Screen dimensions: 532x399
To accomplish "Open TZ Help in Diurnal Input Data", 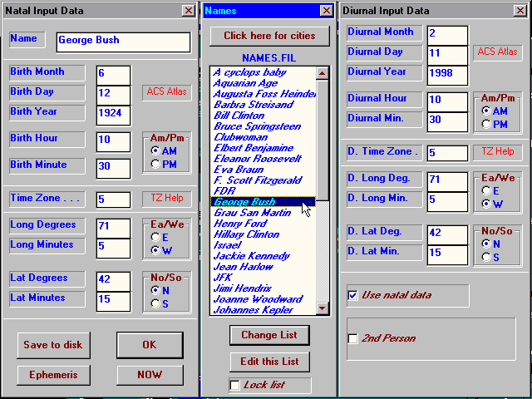I will pos(498,152).
